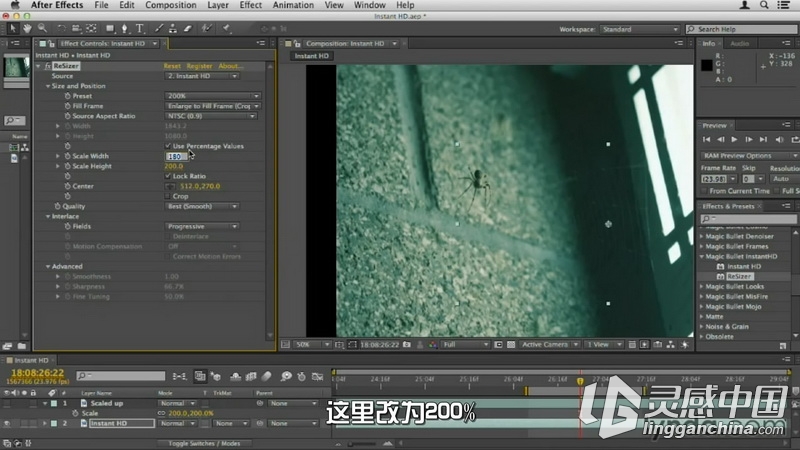Click the Register link
800x450 pixels.
(x=199, y=66)
